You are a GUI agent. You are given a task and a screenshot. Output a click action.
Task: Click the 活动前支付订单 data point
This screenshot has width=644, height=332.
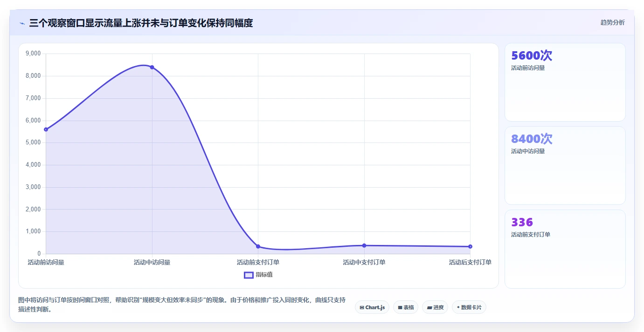pyautogui.click(x=258, y=246)
